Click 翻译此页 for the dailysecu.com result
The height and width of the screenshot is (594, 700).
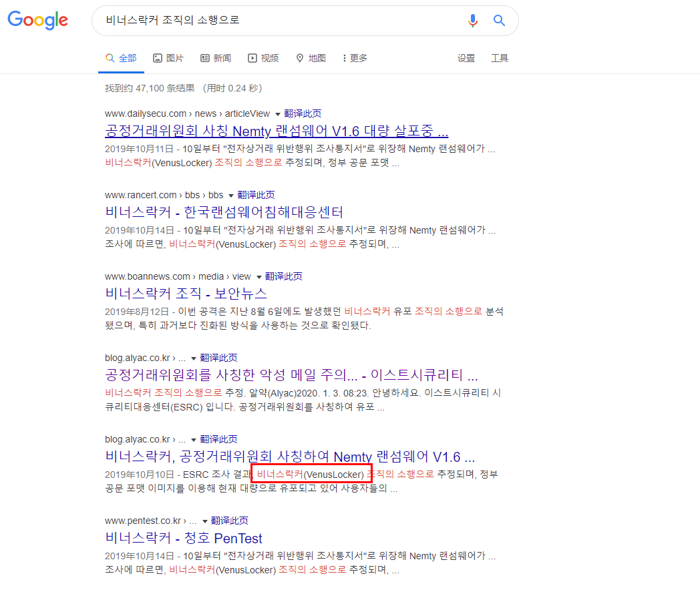tap(303, 113)
